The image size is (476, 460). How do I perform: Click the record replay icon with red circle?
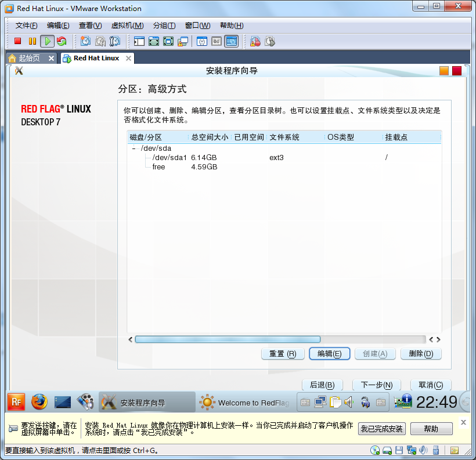(x=255, y=41)
